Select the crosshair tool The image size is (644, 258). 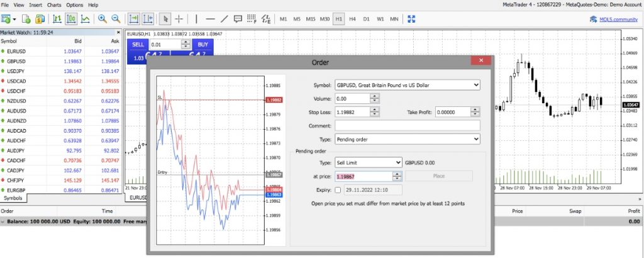point(179,19)
